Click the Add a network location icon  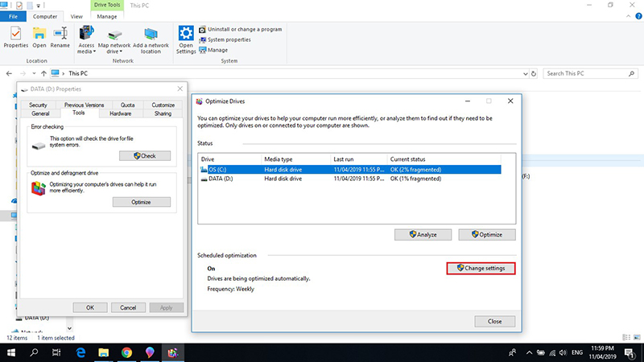(x=151, y=37)
